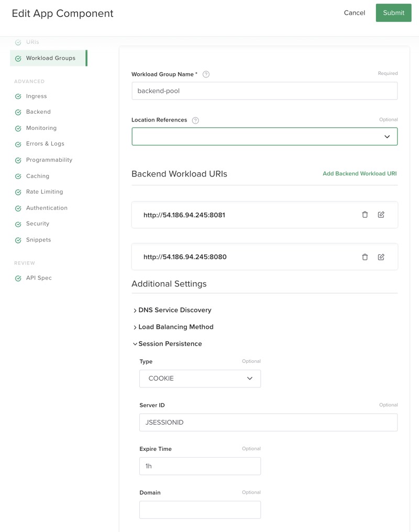Click into the Server ID input field
The image size is (419, 532).
[x=268, y=423]
